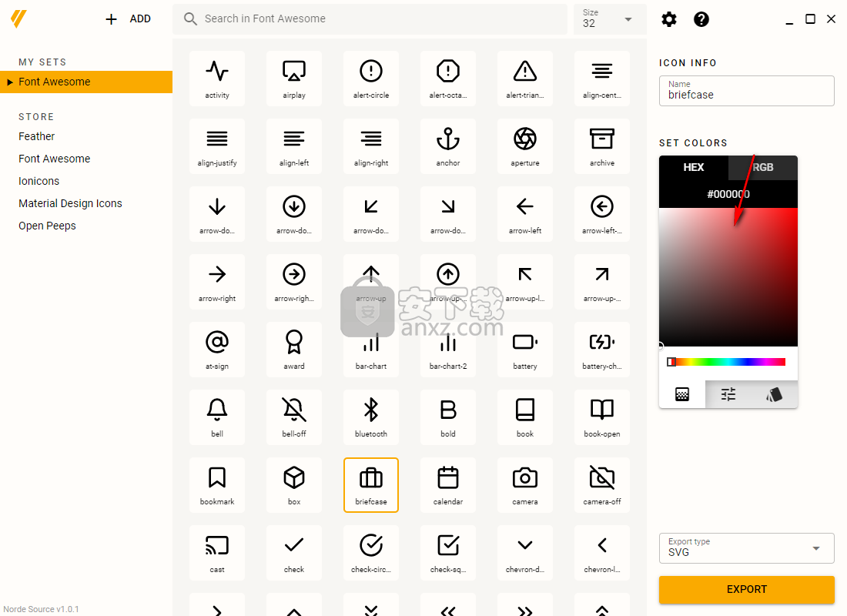Show the color grid swatches tab

[x=682, y=394]
